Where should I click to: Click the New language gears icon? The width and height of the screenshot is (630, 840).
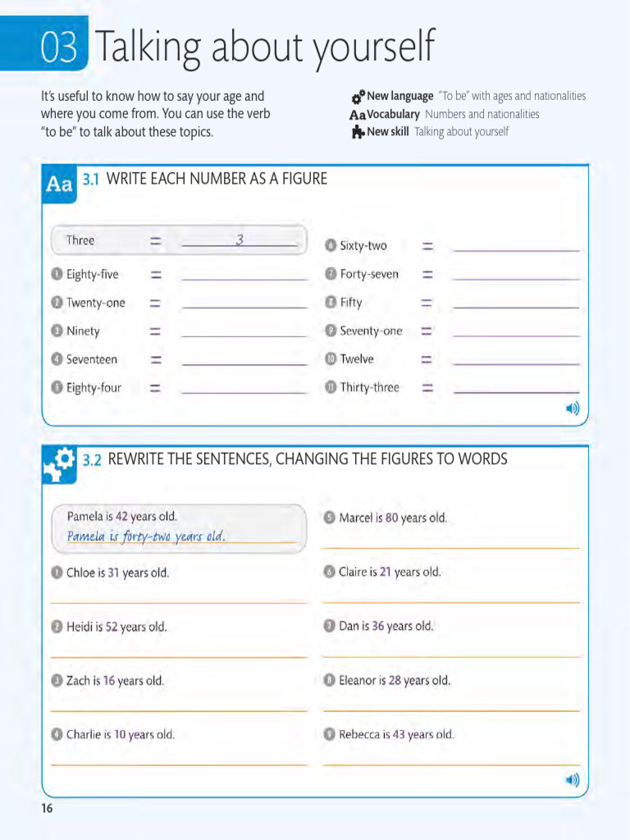coord(358,97)
